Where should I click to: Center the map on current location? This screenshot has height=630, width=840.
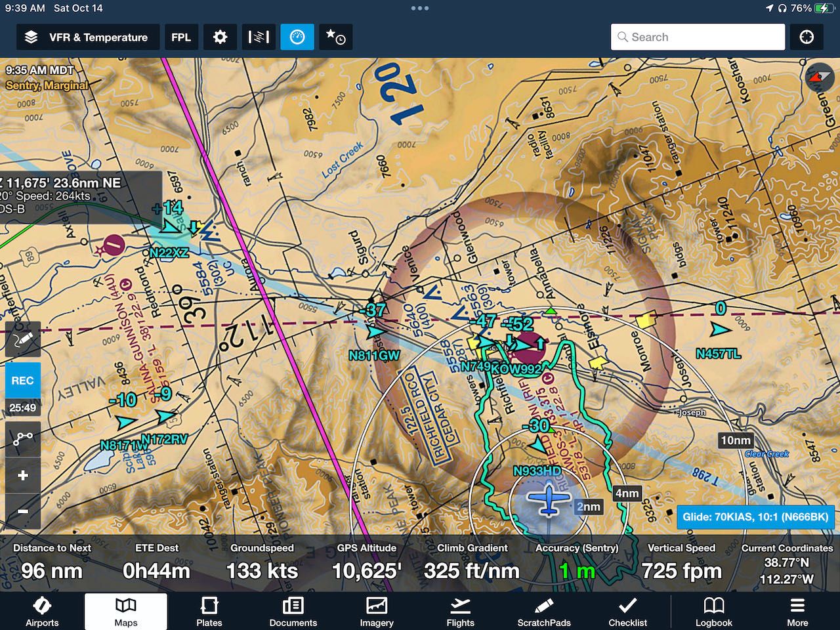(x=807, y=37)
